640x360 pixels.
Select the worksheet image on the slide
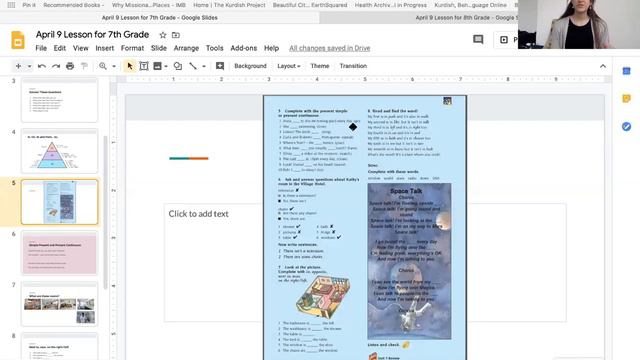point(365,228)
